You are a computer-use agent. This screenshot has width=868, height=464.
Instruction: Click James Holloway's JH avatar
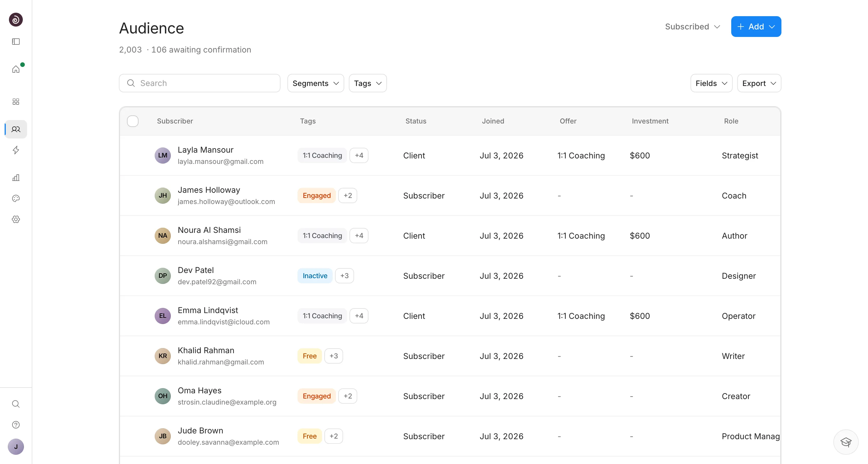(163, 195)
